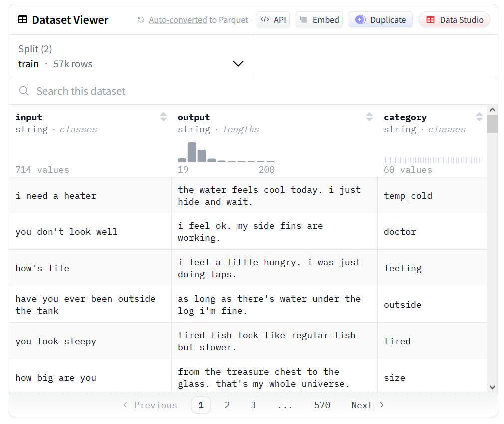Screen dimensions: 504x424
Task: Open the API panel
Action: [273, 20]
